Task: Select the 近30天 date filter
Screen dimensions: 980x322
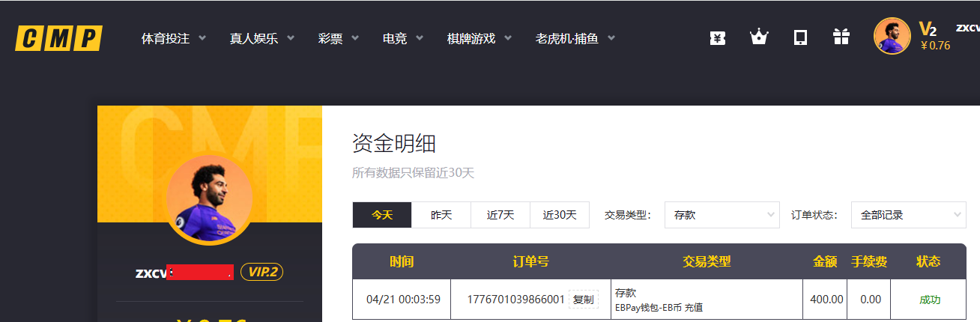Action: [x=560, y=215]
